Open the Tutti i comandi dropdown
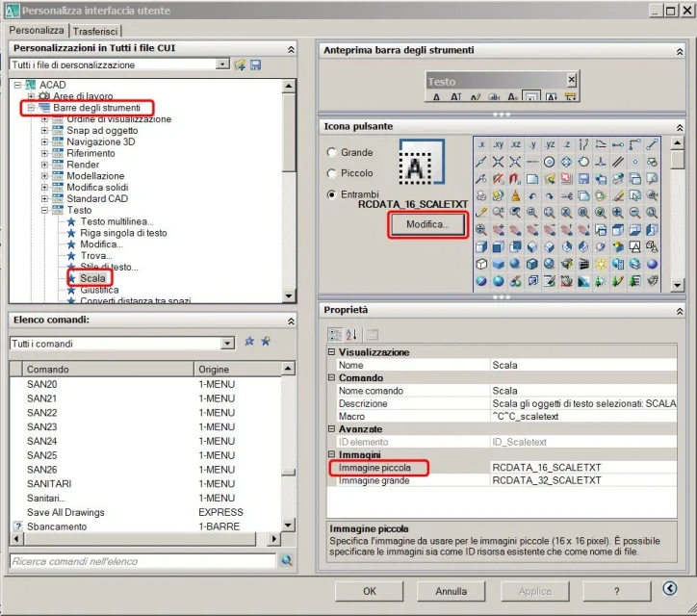The image size is (697, 616). coord(227,343)
